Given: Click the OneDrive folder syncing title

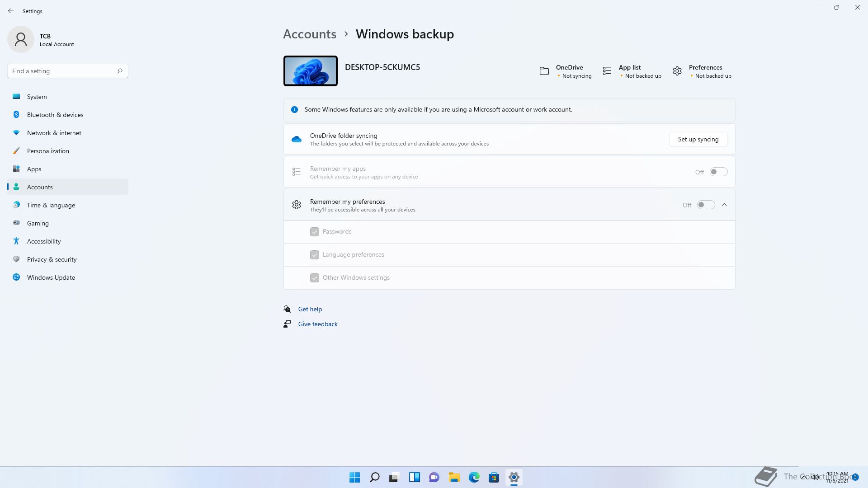Looking at the screenshot, I should click(344, 136).
